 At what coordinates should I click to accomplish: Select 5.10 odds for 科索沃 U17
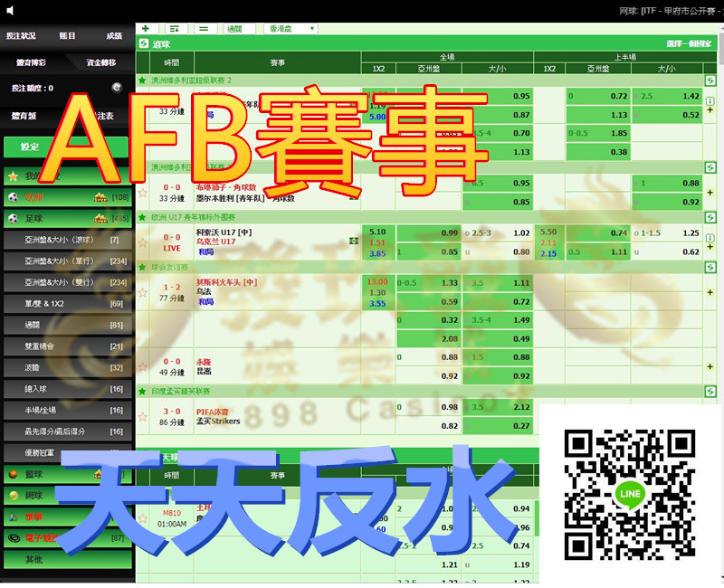click(377, 232)
